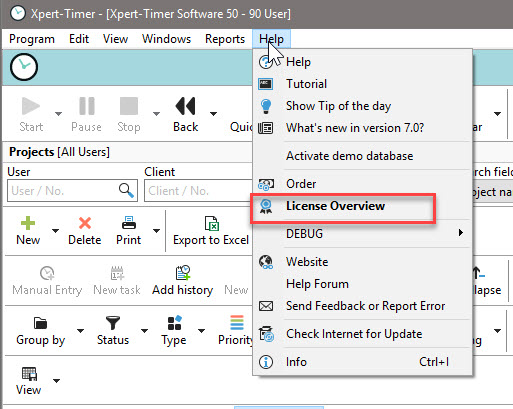Close the Help menu in menu bar

tap(271, 39)
